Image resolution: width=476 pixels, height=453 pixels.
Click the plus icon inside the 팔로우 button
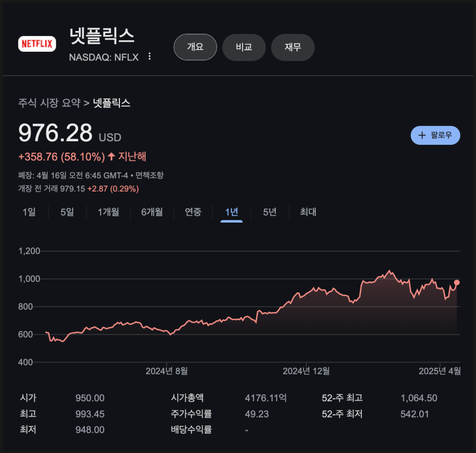point(422,135)
